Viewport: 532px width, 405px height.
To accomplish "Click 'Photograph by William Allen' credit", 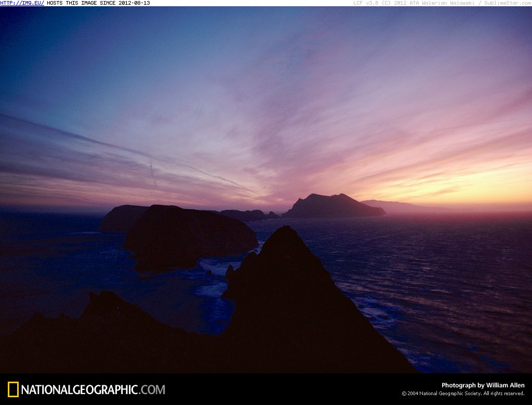I will pos(483,385).
